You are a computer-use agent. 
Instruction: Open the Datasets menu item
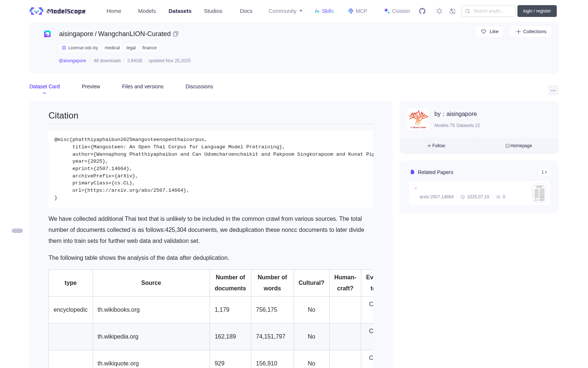[180, 11]
